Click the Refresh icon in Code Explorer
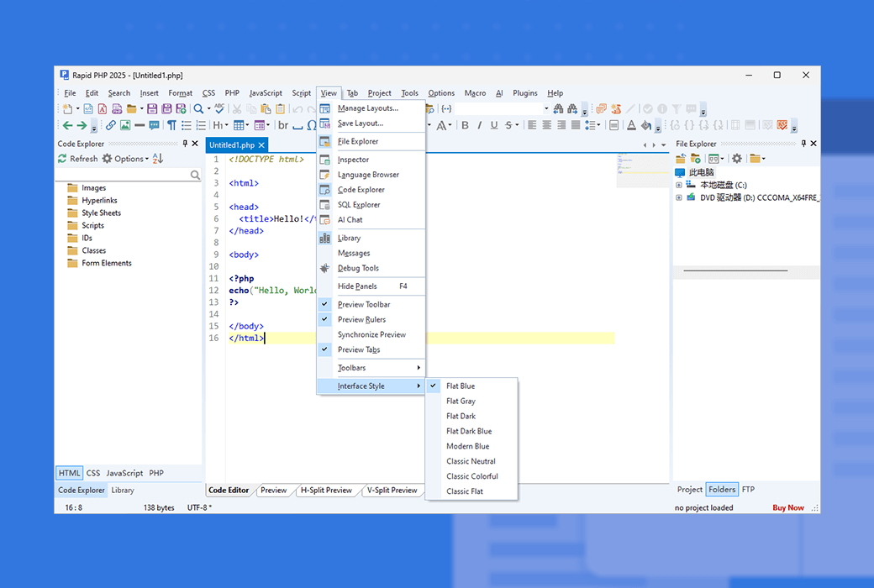 (x=62, y=159)
